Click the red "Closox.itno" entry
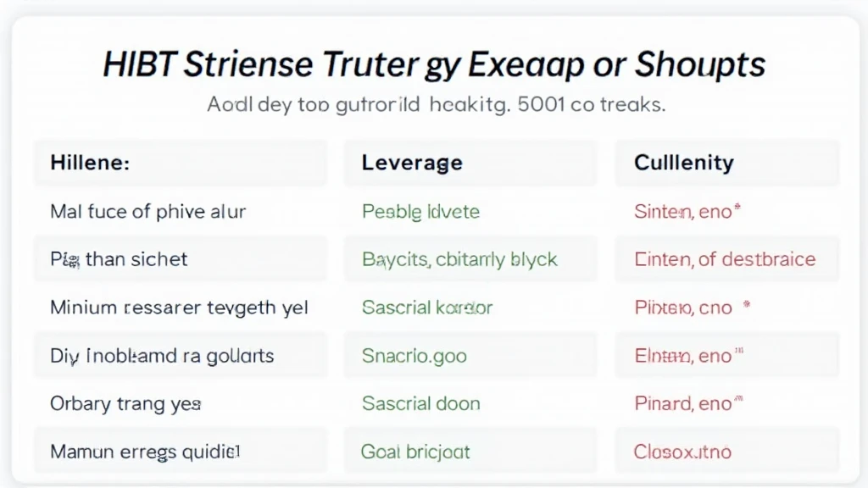This screenshot has width=868, height=488. (x=683, y=452)
